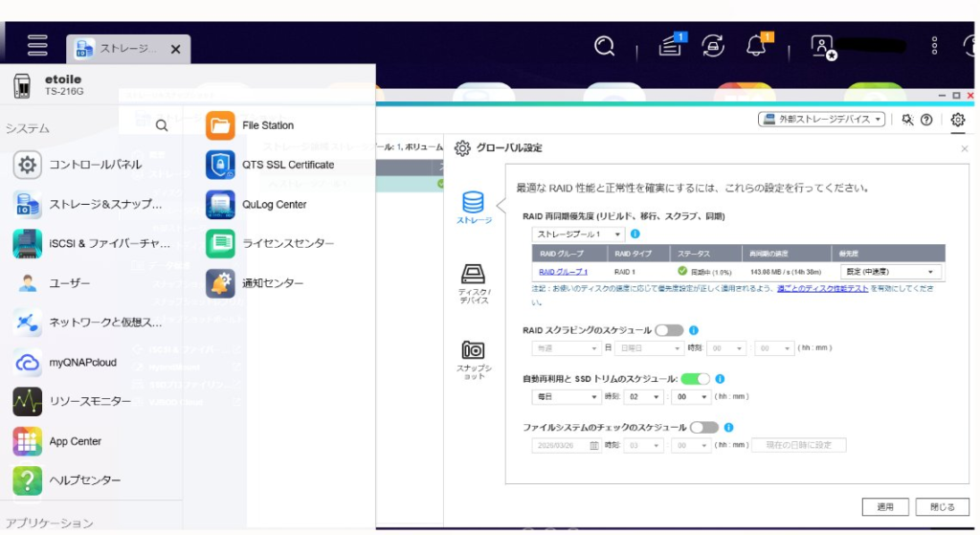The height and width of the screenshot is (535, 980).
Task: Click the 適用 (Apply) button
Action: tap(884, 506)
